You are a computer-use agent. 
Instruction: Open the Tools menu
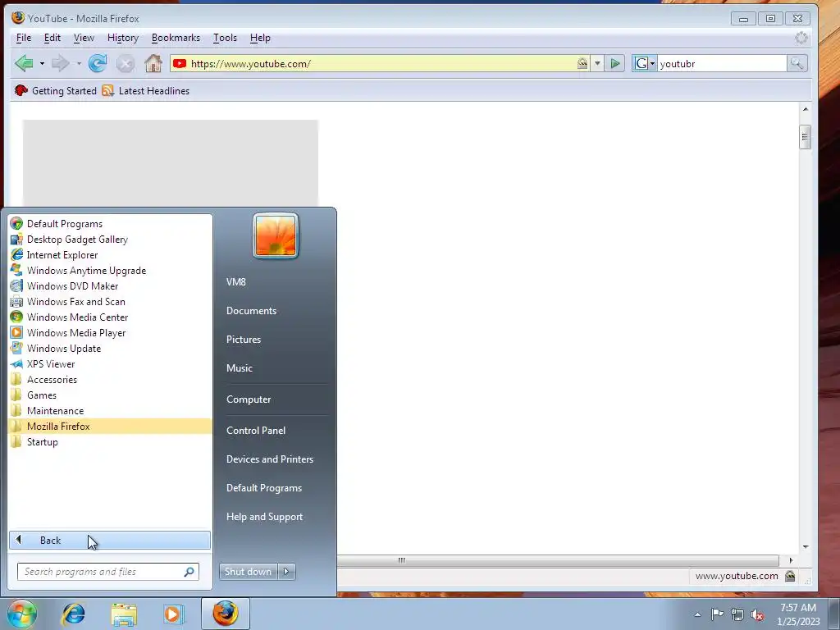(x=225, y=38)
